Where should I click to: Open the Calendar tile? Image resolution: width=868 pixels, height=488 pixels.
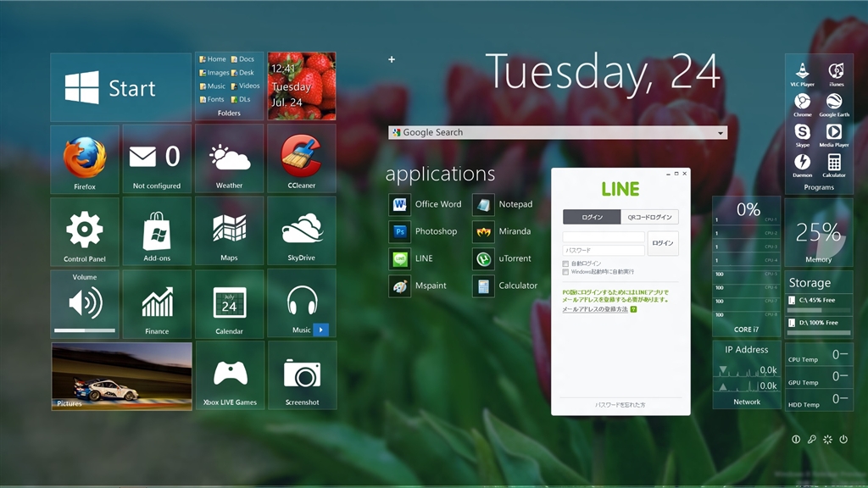click(x=229, y=304)
